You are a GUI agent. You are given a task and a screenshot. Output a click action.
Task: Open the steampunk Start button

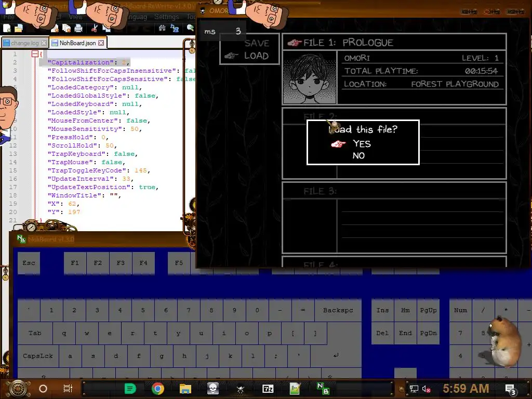(x=18, y=389)
